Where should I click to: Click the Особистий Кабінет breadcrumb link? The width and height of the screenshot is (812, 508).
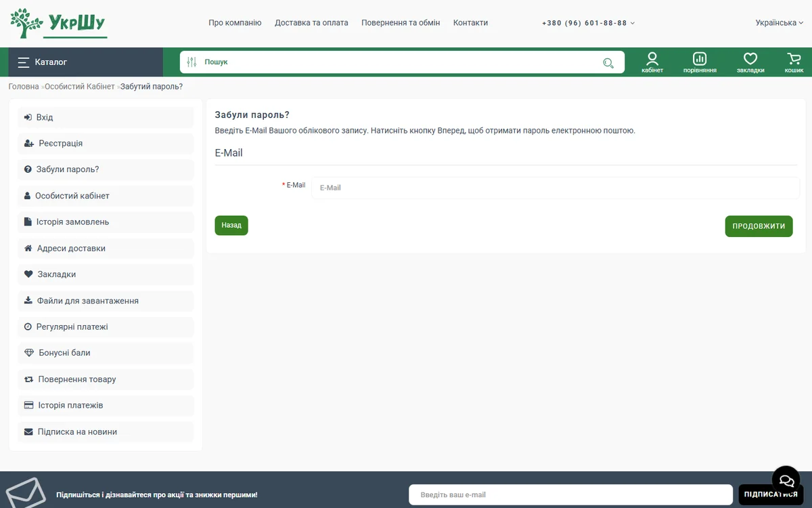pyautogui.click(x=80, y=87)
